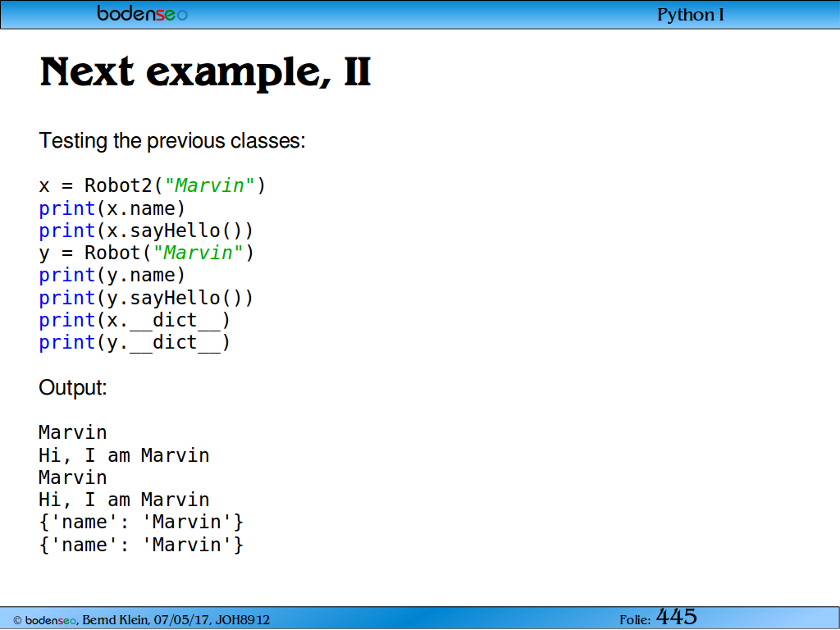Click code line print(y.name)
840x630 pixels.
point(112,276)
